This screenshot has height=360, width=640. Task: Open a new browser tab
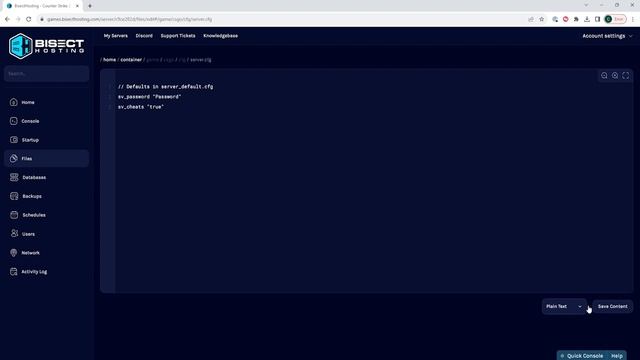coord(90,6)
